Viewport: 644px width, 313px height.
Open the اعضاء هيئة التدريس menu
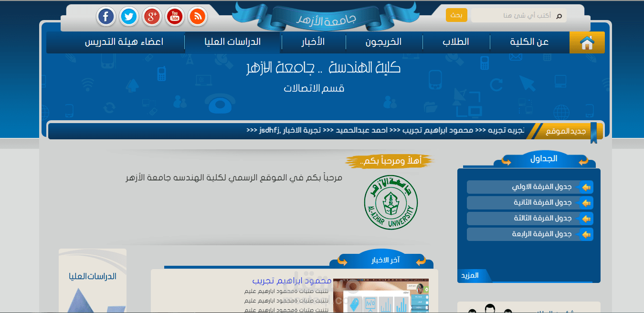coord(124,42)
